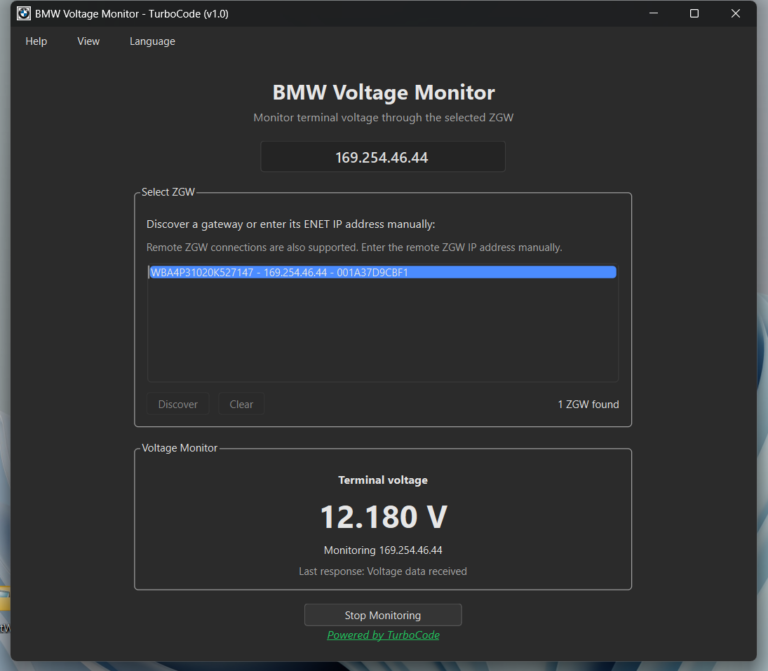The height and width of the screenshot is (671, 768).
Task: Select the WBA4P31020K527147 gateway row
Action: 383,273
